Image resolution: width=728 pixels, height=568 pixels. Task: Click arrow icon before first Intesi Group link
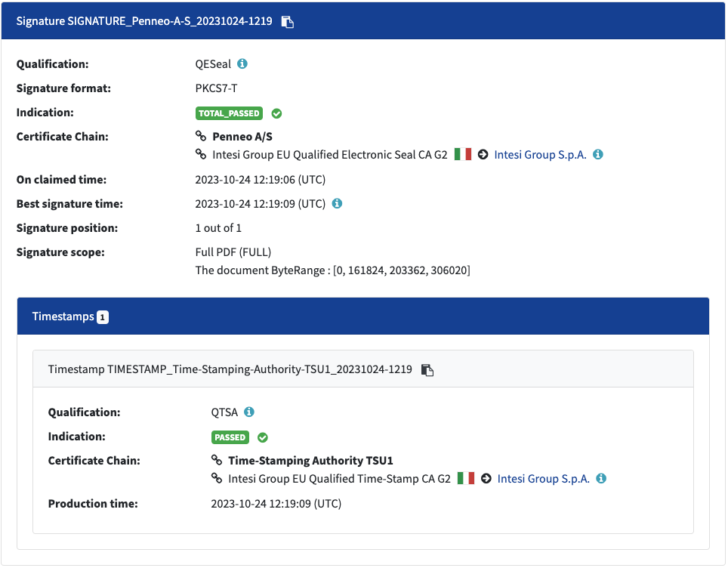pyautogui.click(x=483, y=154)
